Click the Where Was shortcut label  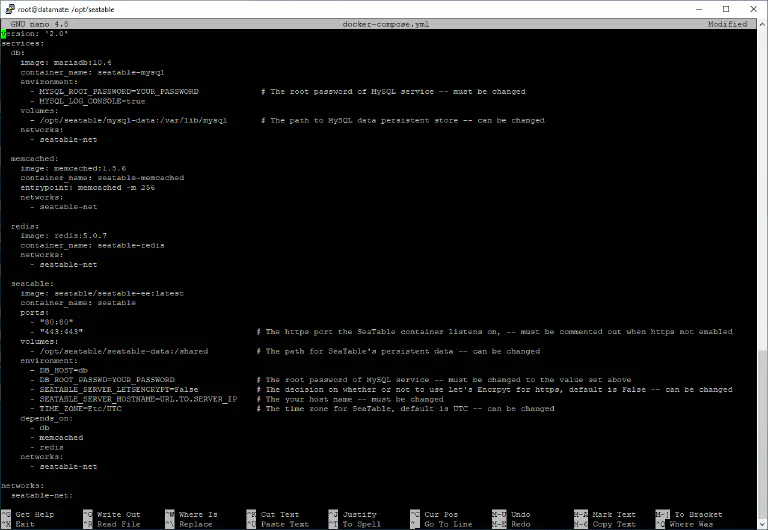pos(691,524)
